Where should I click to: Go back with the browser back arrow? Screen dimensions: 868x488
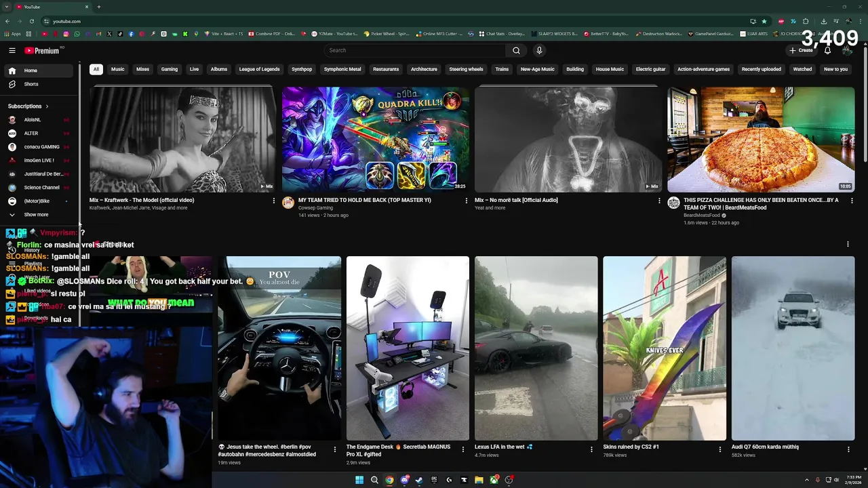tap(7, 21)
